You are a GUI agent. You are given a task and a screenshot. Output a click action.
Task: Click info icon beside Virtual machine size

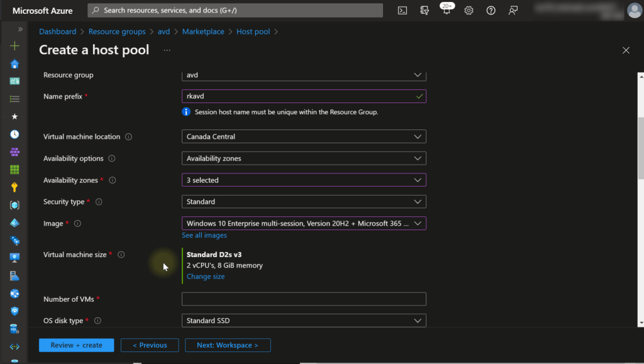click(121, 255)
